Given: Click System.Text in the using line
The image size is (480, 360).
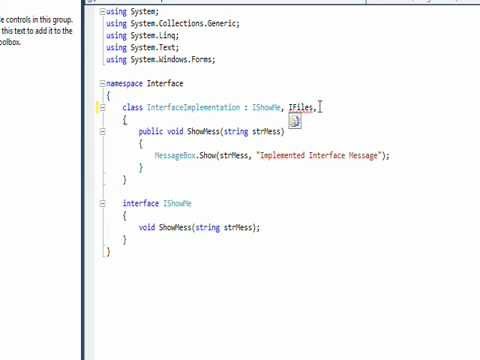Looking at the screenshot, I should coord(153,48).
